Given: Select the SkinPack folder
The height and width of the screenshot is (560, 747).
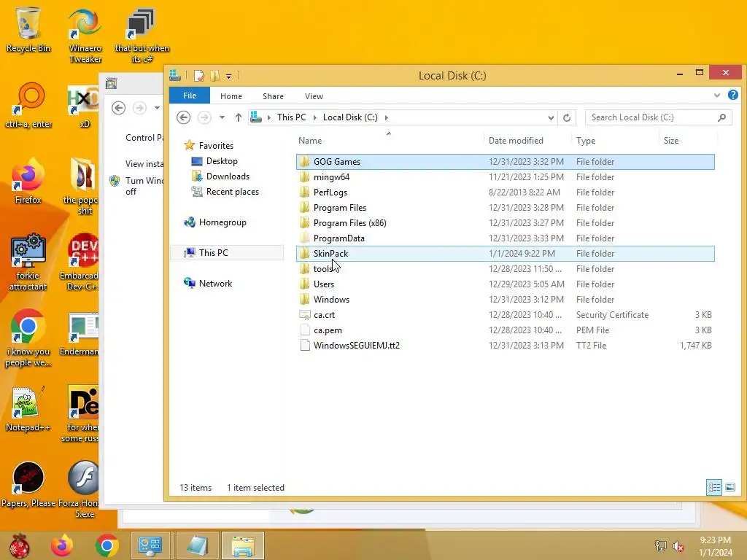Looking at the screenshot, I should (505, 254).
